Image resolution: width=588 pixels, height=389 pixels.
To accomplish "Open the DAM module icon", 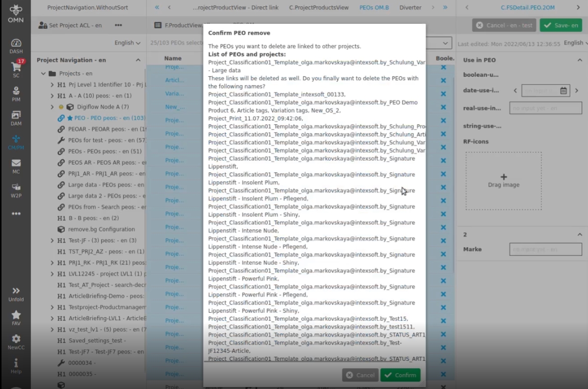I will (16, 118).
